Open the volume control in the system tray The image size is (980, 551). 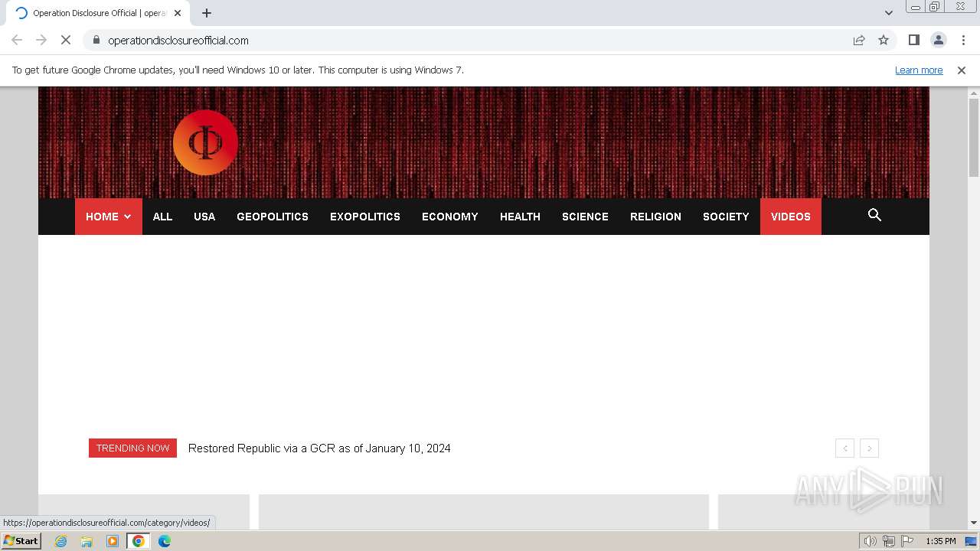870,541
